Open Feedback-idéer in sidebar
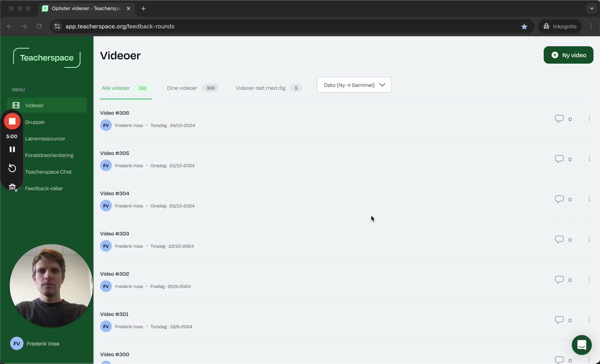The image size is (600, 364). 44,188
